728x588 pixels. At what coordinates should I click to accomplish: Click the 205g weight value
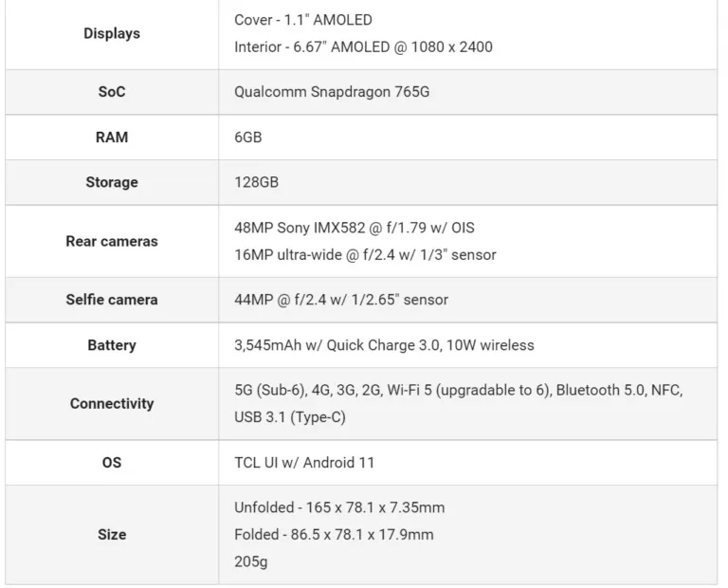click(x=250, y=561)
